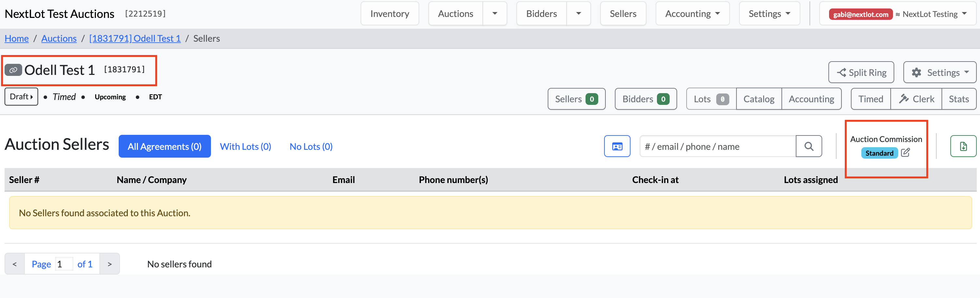Click the seller card view icon button

[617, 146]
